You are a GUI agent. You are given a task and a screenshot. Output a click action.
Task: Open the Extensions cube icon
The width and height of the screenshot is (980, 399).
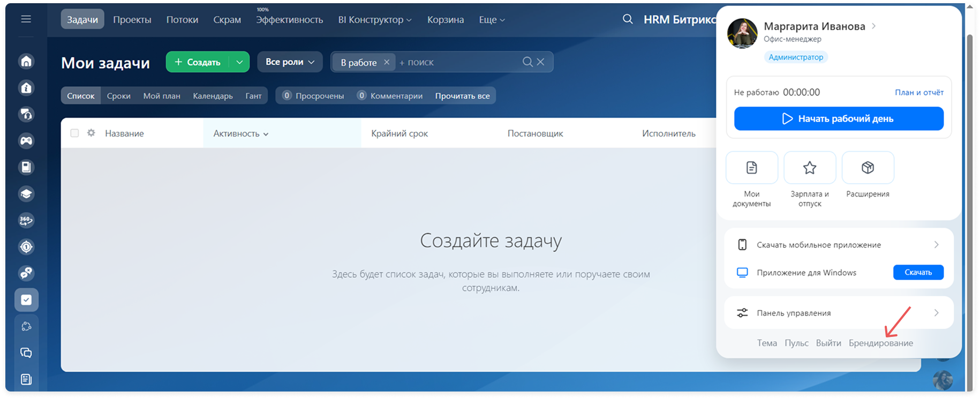point(868,168)
